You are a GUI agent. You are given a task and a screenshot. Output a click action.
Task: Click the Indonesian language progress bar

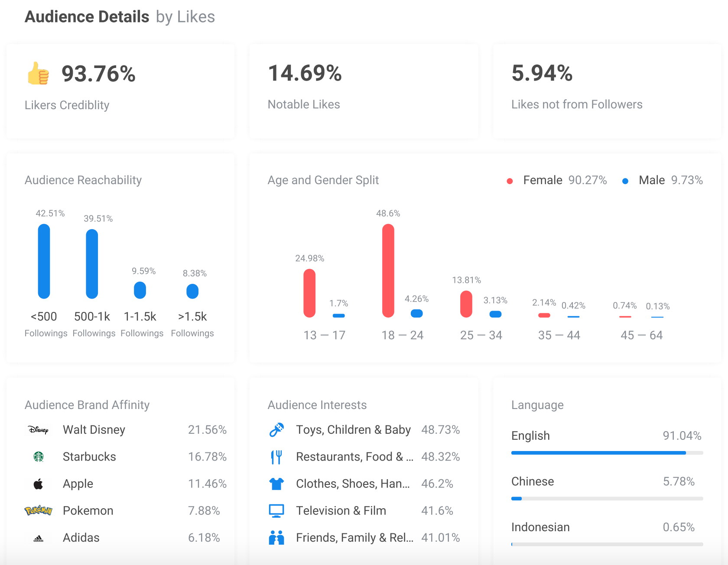pos(607,544)
